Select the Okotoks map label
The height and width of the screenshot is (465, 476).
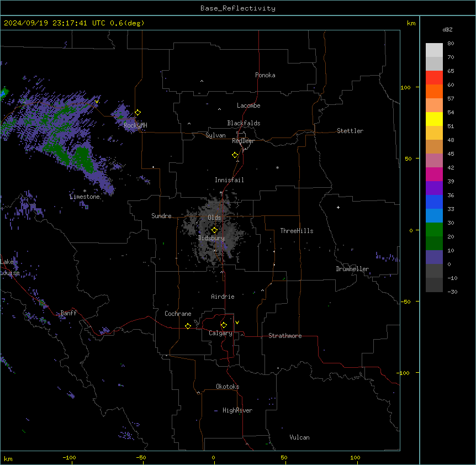pyautogui.click(x=228, y=387)
